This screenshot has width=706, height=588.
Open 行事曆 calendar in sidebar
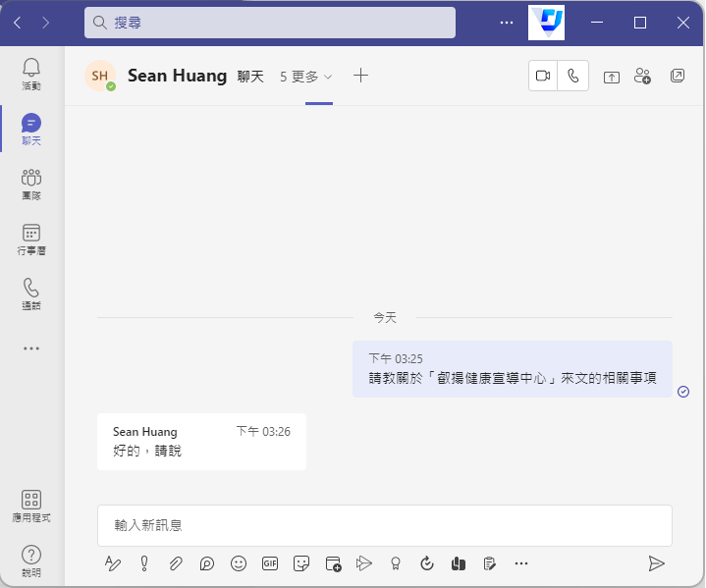[31, 239]
